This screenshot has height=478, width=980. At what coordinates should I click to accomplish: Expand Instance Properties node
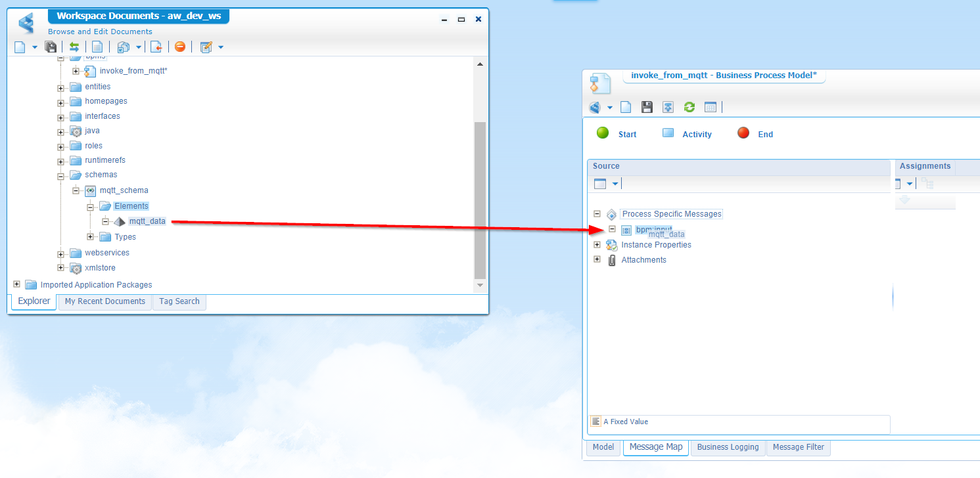pos(597,244)
